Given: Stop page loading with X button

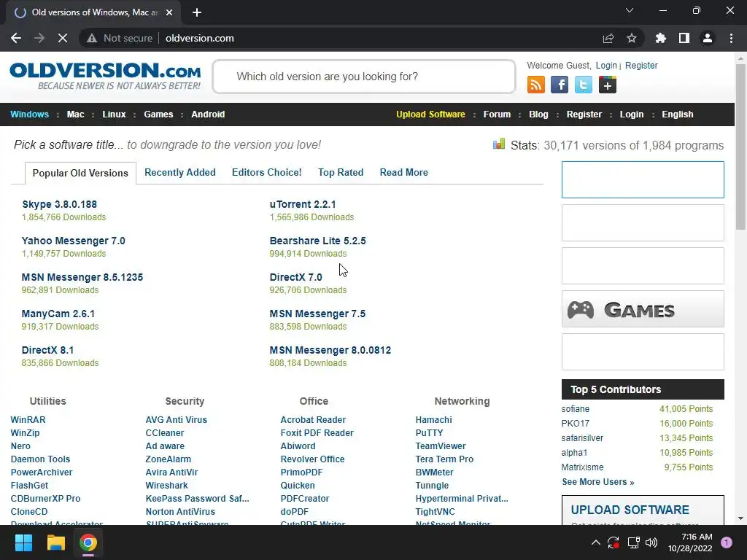Looking at the screenshot, I should 63,38.
